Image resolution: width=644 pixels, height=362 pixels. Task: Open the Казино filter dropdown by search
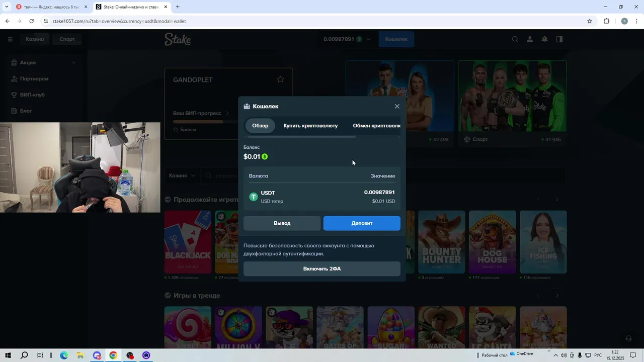click(183, 176)
